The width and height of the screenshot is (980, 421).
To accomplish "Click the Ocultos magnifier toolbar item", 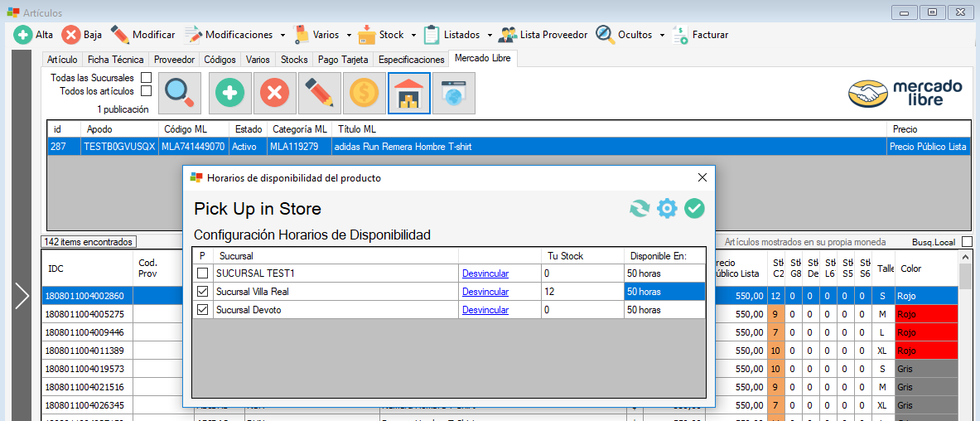I will pyautogui.click(x=624, y=35).
